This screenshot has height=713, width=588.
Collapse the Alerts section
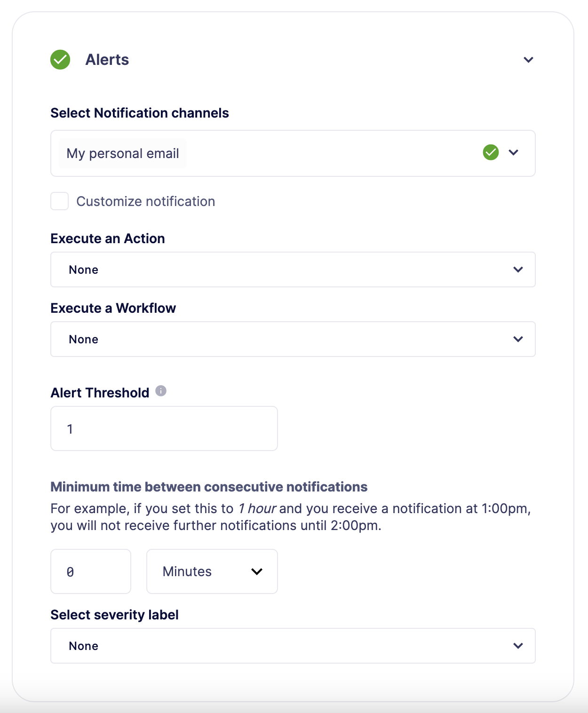pyautogui.click(x=528, y=60)
